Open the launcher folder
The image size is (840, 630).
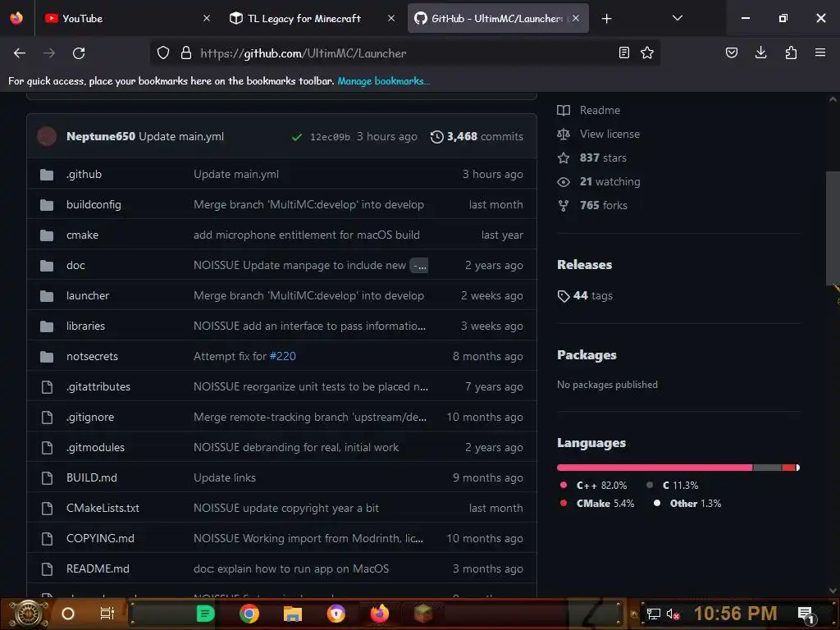(88, 295)
